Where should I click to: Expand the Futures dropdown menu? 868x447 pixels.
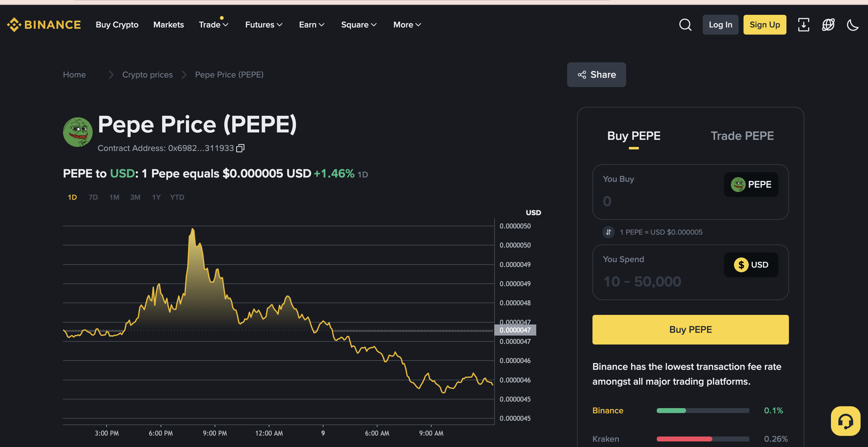click(263, 25)
